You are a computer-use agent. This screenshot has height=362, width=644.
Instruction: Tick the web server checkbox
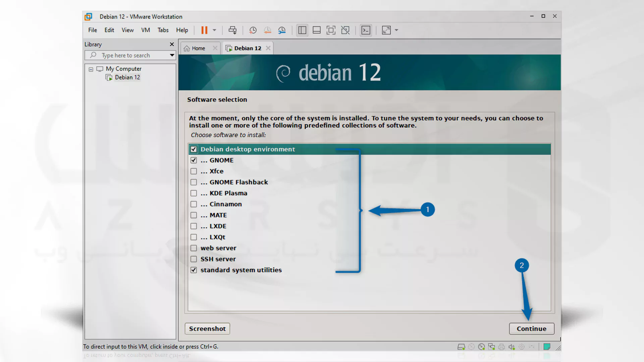194,248
